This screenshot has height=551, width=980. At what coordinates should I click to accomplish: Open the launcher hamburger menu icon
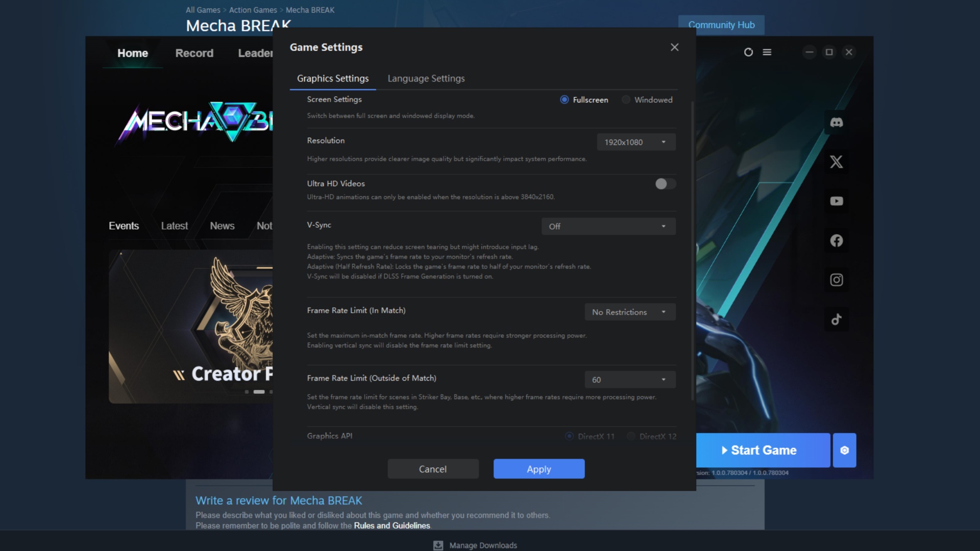[767, 52]
